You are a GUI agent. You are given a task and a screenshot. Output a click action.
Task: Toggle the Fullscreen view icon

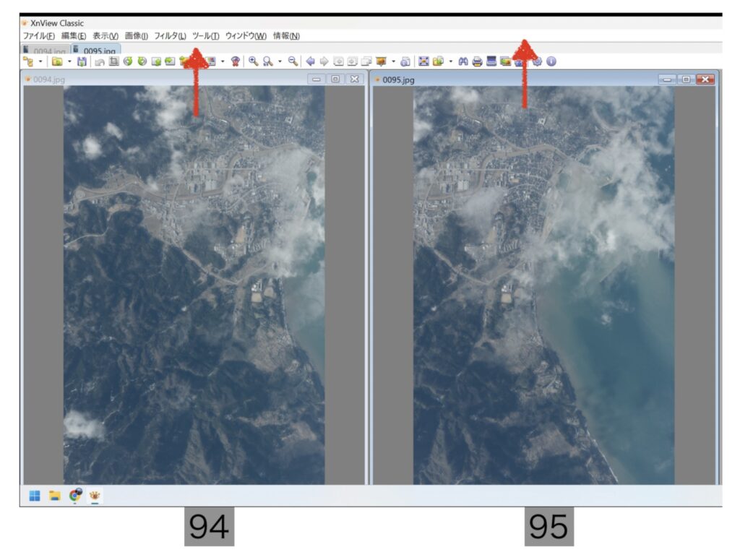424,62
